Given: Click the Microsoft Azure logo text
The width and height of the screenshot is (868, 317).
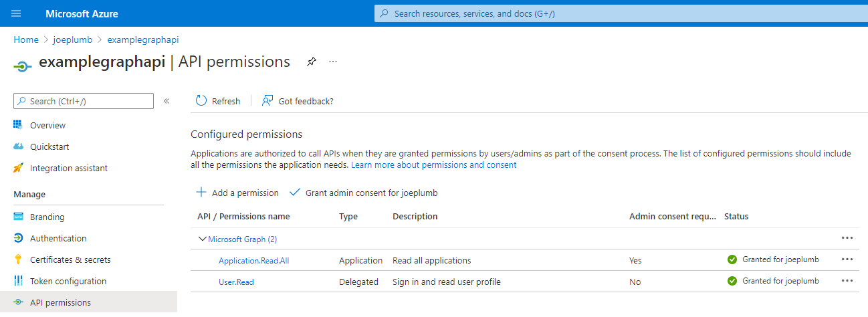Looking at the screenshot, I should [82, 13].
